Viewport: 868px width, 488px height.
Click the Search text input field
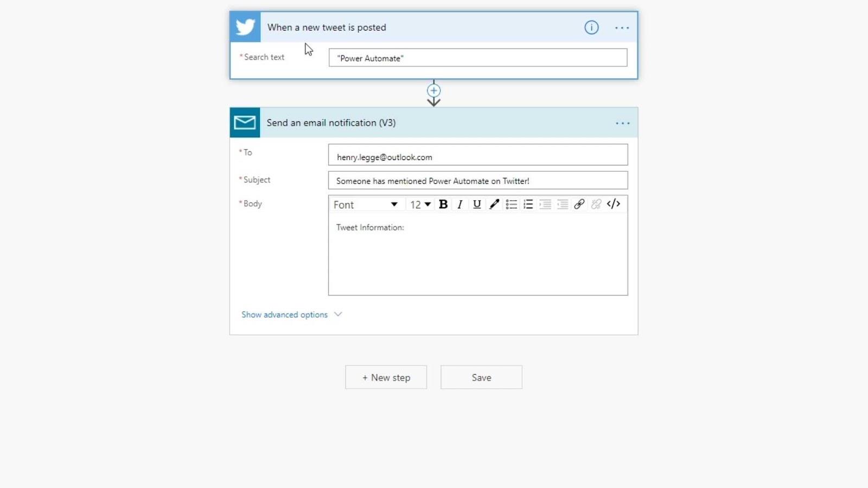pyautogui.click(x=478, y=57)
